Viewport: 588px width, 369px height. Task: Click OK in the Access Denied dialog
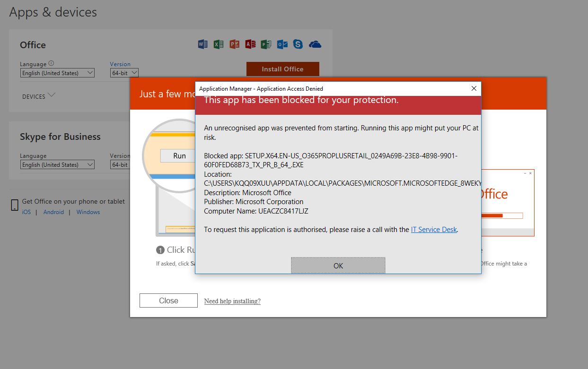[338, 266]
